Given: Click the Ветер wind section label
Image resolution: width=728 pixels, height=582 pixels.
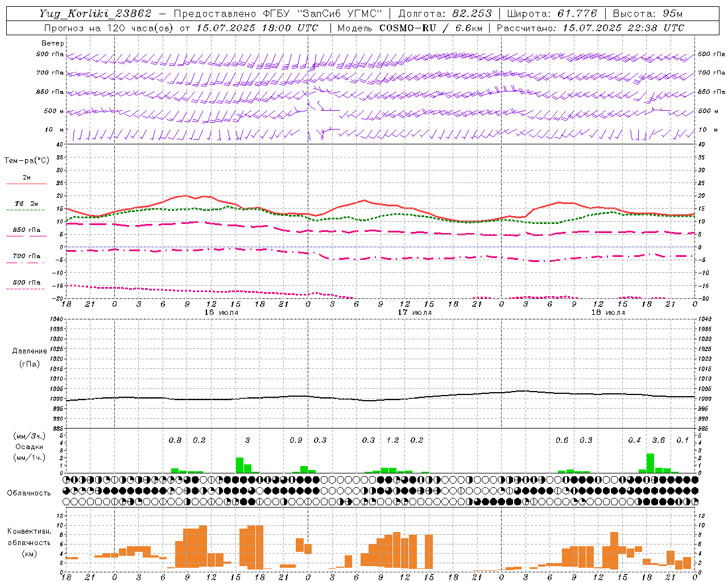Looking at the screenshot, I should tap(52, 43).
